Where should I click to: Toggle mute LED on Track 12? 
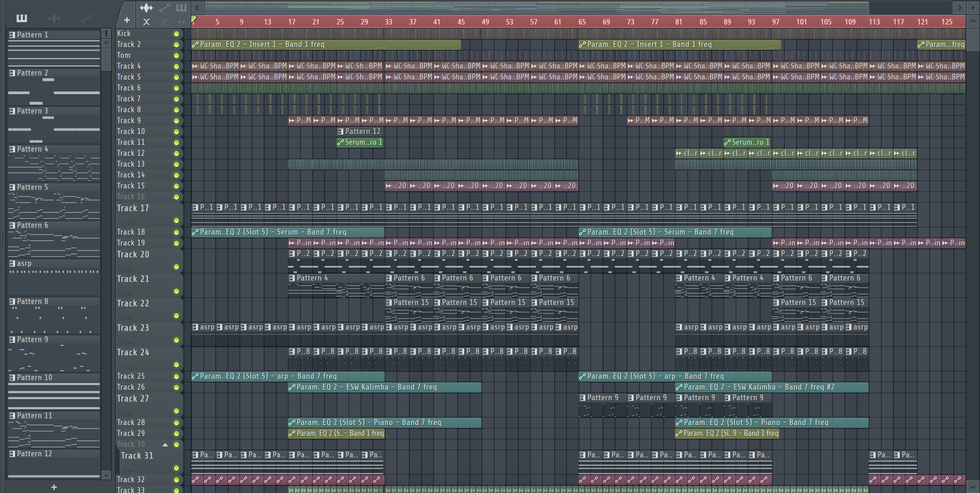tap(176, 154)
